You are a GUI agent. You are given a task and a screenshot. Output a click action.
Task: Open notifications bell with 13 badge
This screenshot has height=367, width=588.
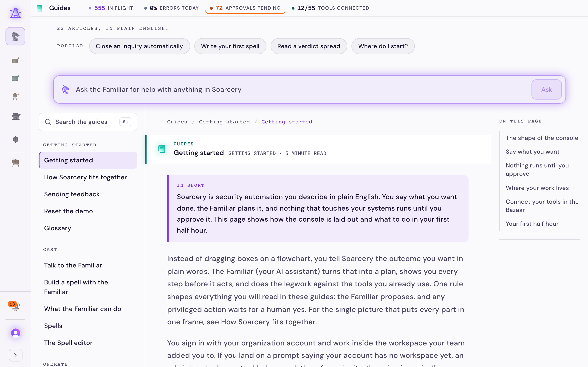click(15, 306)
